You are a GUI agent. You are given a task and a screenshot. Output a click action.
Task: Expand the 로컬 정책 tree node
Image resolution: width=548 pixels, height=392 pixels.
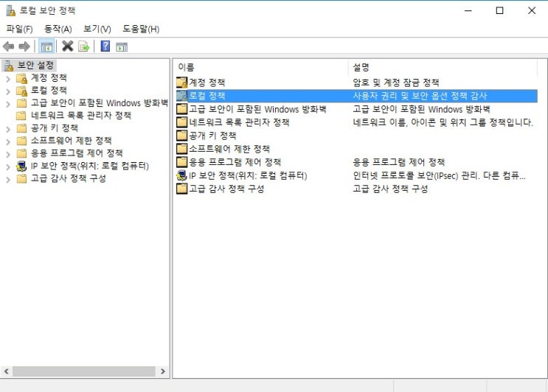coord(8,92)
